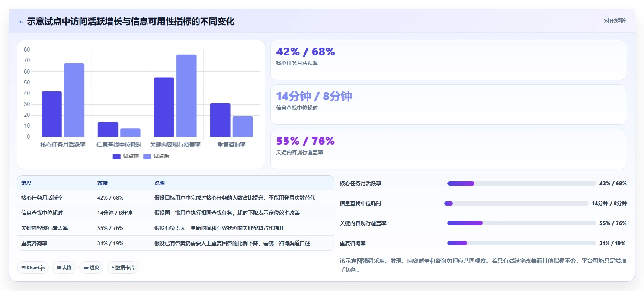This screenshot has height=291, width=644.
Task: Click the 试点后 legend color box
Action: tap(147, 157)
